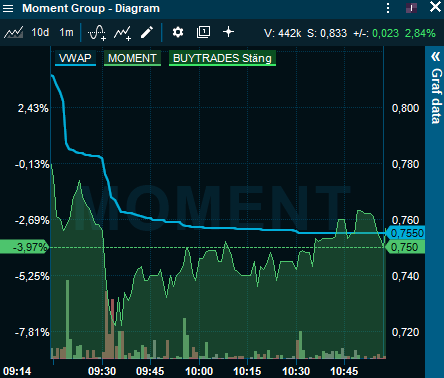Open the three-dot options menu
The image size is (444, 378).
pyautogui.click(x=388, y=8)
